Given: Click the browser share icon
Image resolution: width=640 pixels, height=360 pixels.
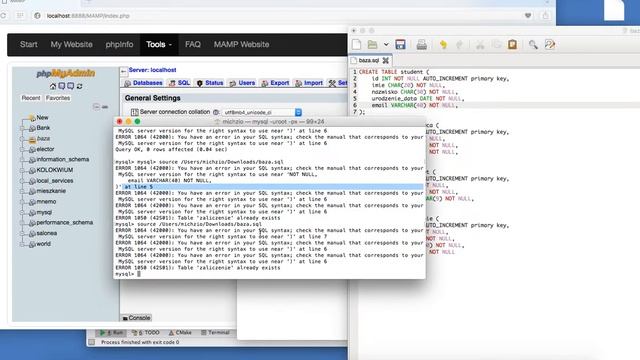Looking at the screenshot, I should point(545,16).
